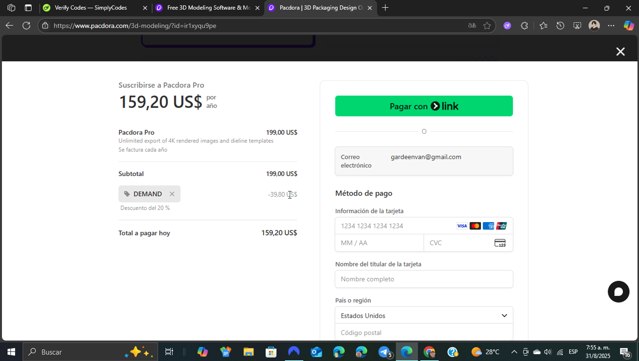Open browser history icon
Screen dimensions: 639x361
coord(560,26)
